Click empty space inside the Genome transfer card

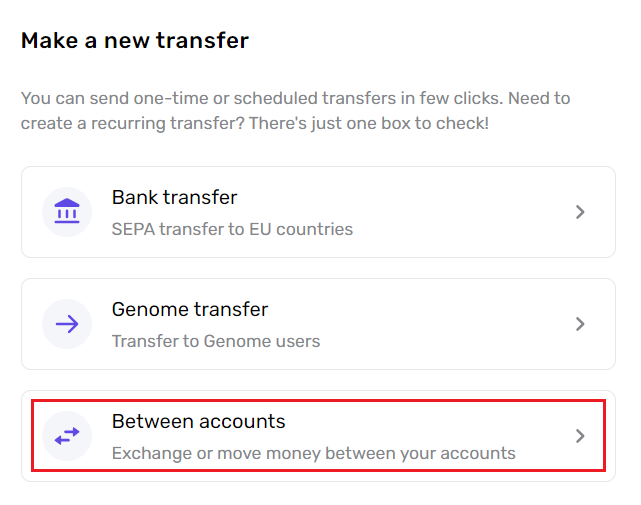click(450, 324)
